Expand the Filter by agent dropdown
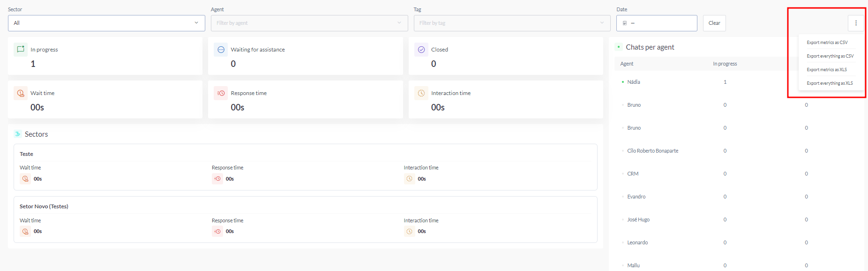This screenshot has height=271, width=868. 309,23
